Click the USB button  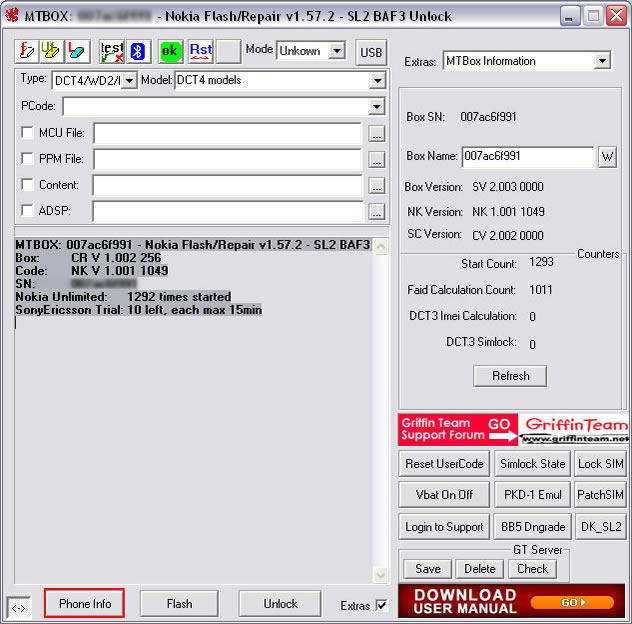(371, 52)
